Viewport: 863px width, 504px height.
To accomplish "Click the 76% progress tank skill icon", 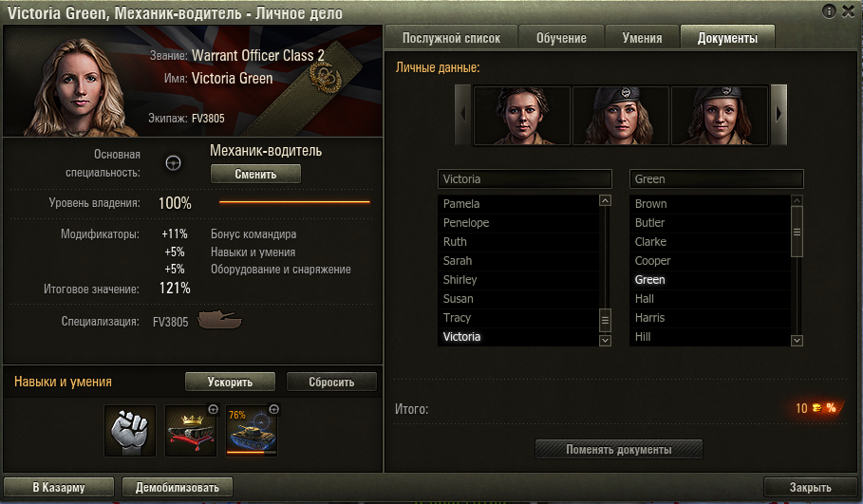I will (x=252, y=431).
